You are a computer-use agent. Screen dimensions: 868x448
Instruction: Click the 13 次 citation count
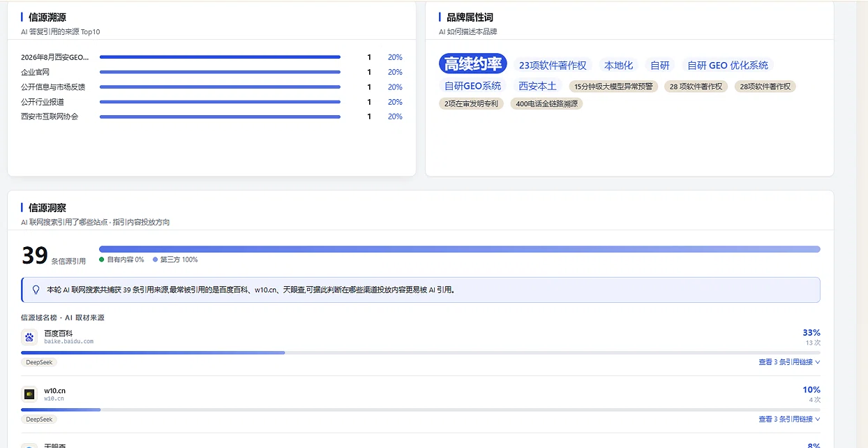[x=813, y=343]
